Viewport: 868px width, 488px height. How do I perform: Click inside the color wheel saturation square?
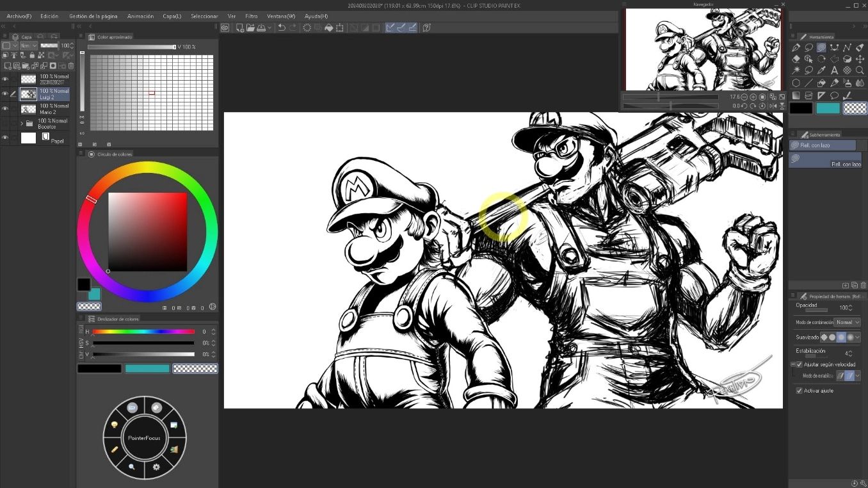click(x=147, y=232)
